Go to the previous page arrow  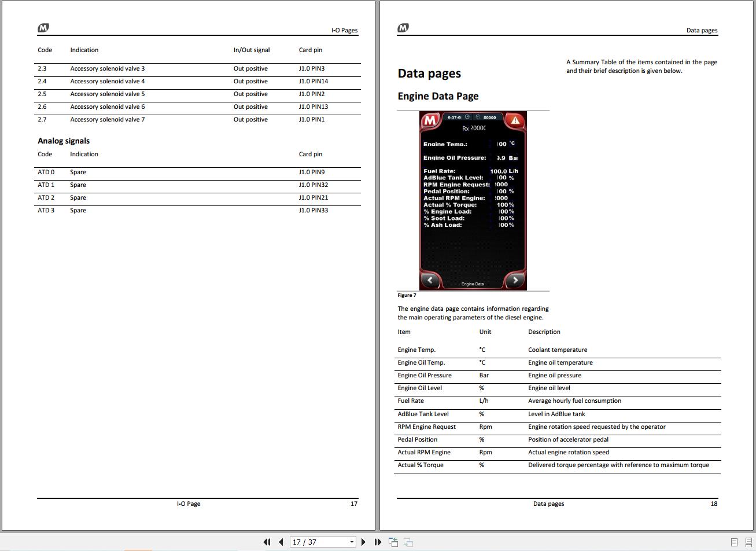point(281,542)
